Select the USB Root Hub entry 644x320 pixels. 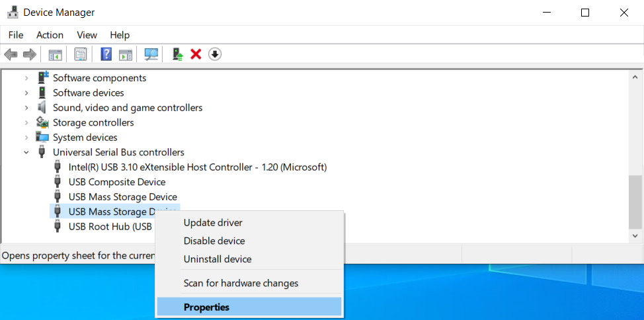[x=110, y=226]
